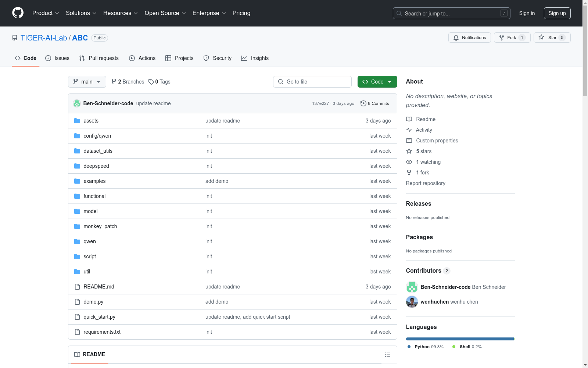Click the GitHub logo icon
This screenshot has height=368, width=588.
click(18, 13)
